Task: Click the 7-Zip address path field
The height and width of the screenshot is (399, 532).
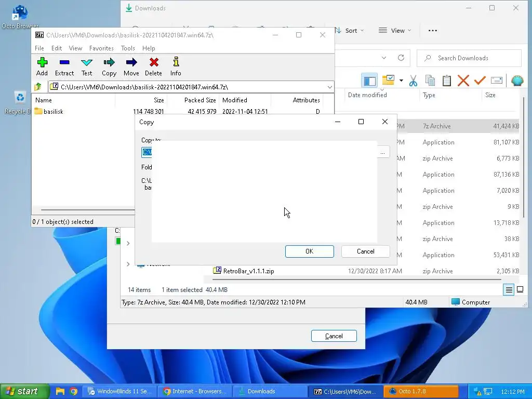Action: click(x=191, y=87)
